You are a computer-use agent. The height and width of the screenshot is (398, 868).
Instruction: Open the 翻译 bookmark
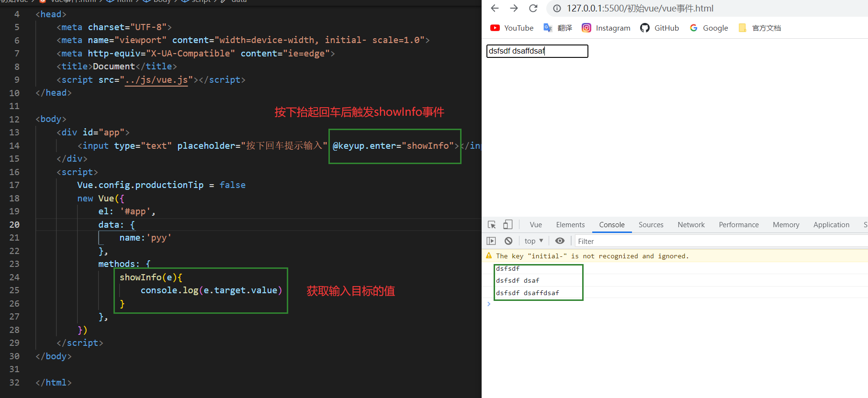(558, 28)
